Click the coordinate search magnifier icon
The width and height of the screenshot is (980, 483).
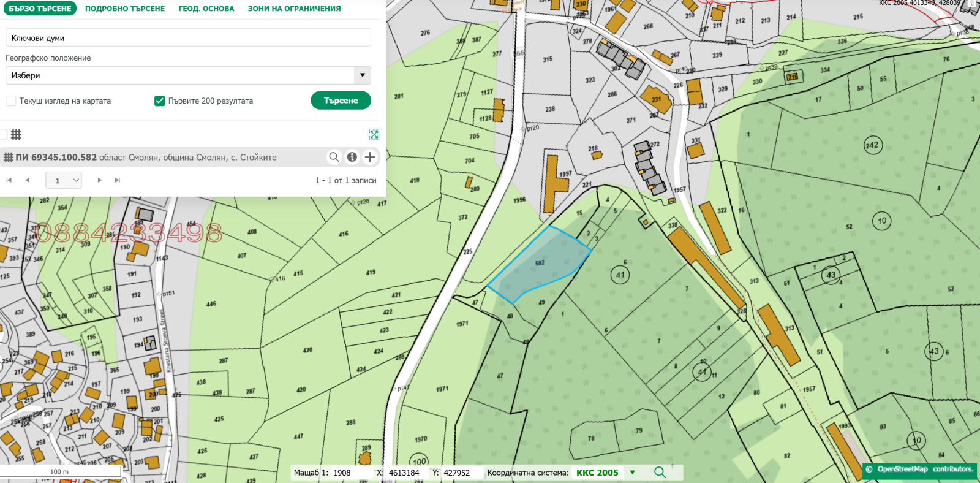point(660,473)
